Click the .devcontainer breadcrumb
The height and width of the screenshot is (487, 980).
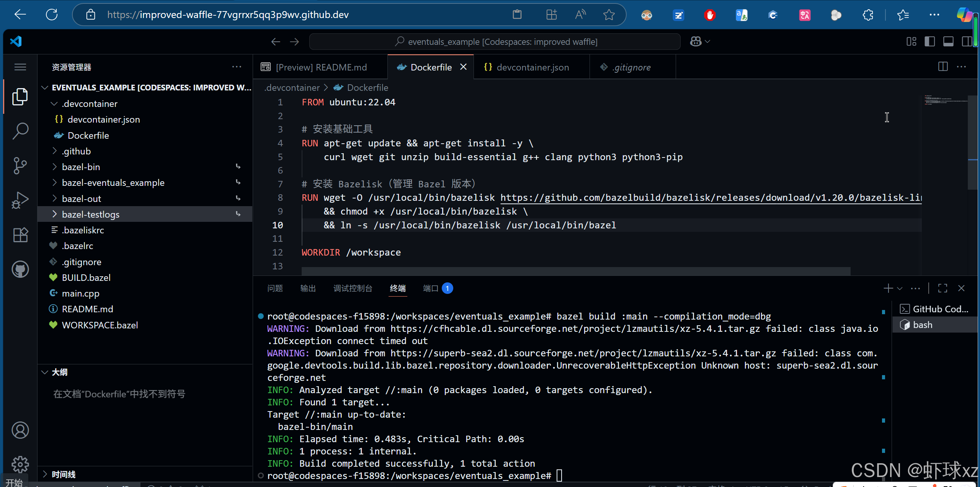292,88
